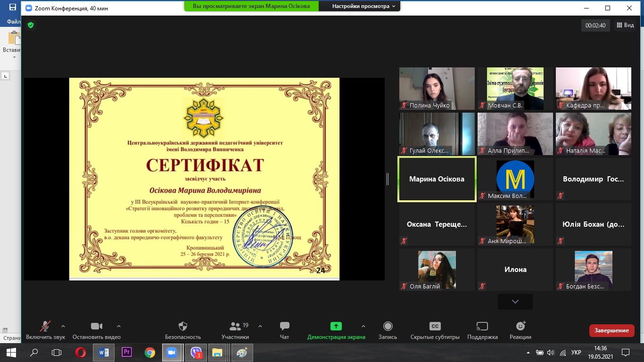Click the green encryption shield icon
This screenshot has height=362, width=644.
(x=31, y=25)
